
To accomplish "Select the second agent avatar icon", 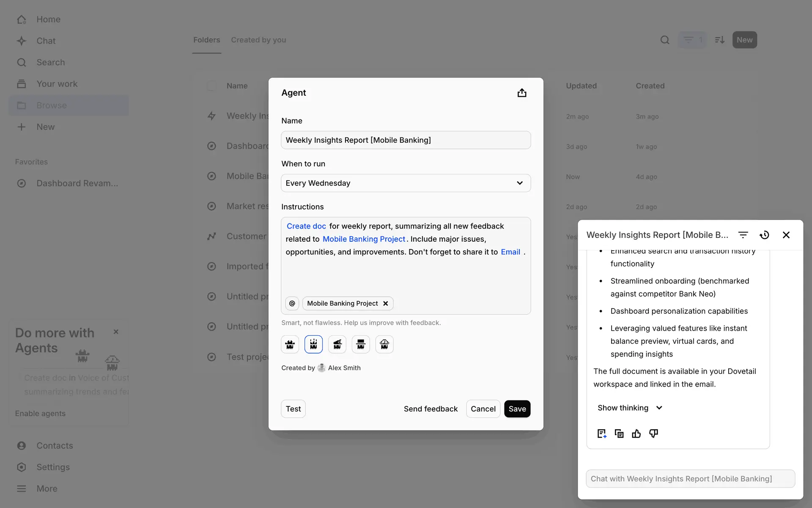I will tap(313, 344).
